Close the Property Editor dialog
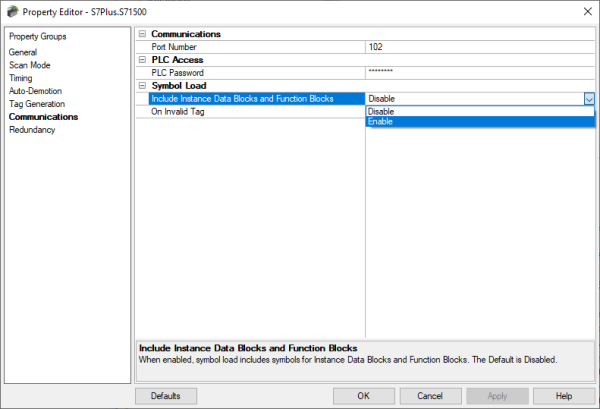The height and width of the screenshot is (409, 600). click(584, 10)
